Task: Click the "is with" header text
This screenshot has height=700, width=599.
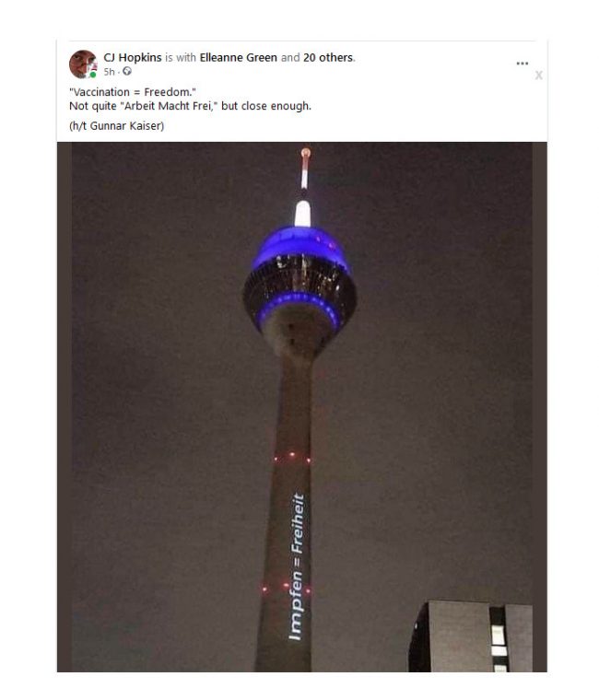Action: point(181,57)
